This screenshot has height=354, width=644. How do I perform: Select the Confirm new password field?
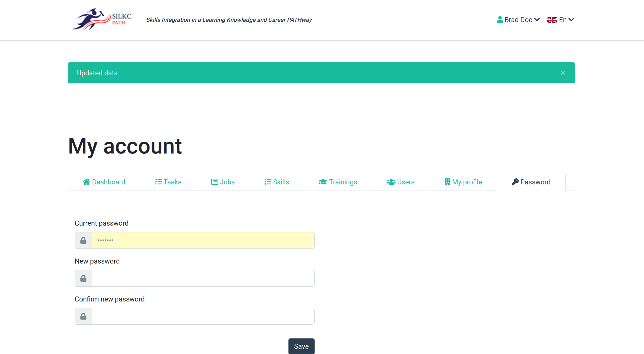coord(203,316)
